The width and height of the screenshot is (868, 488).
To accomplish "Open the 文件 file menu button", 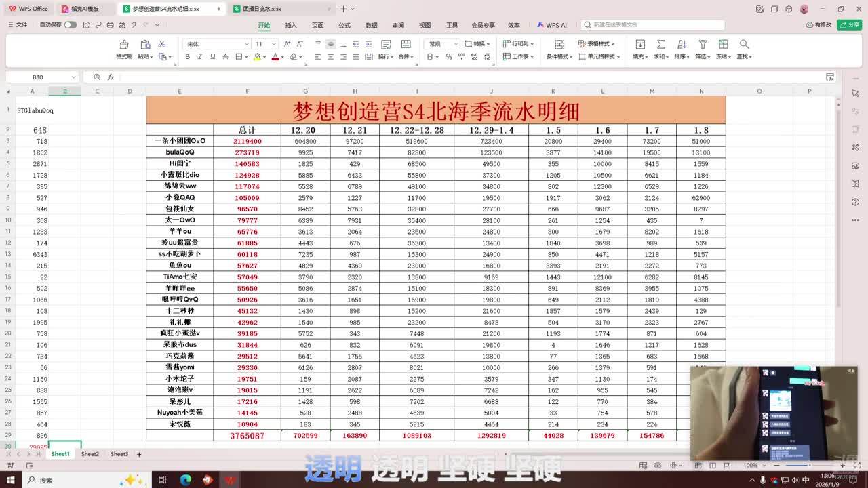I will [18, 25].
